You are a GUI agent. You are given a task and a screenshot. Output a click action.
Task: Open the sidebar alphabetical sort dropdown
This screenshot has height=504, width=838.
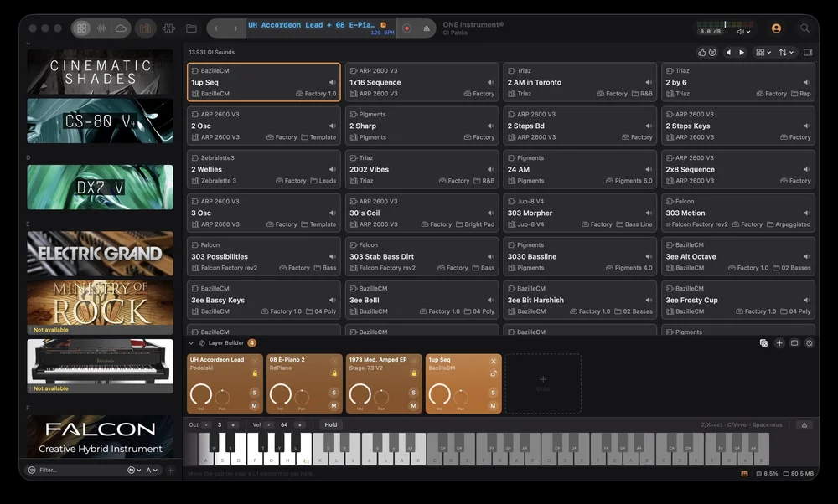click(152, 470)
